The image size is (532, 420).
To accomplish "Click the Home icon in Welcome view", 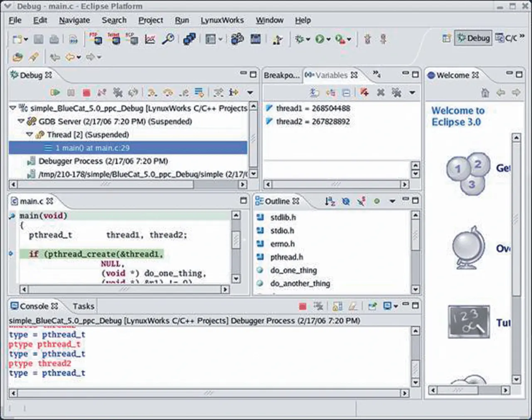I will (485, 92).
